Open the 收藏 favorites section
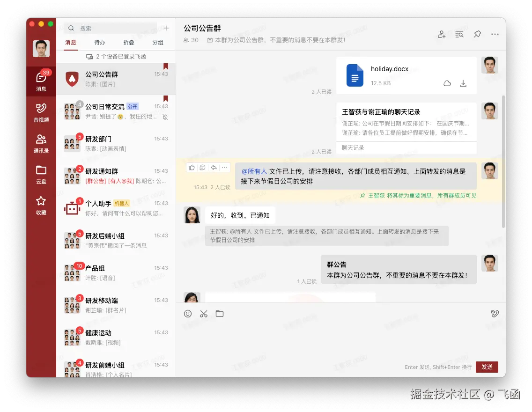This screenshot has height=412, width=532. coord(41,203)
